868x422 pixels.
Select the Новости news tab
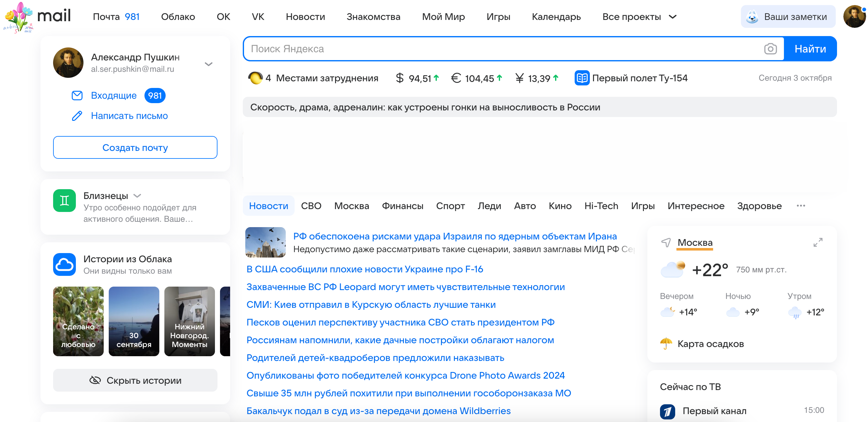(x=269, y=206)
